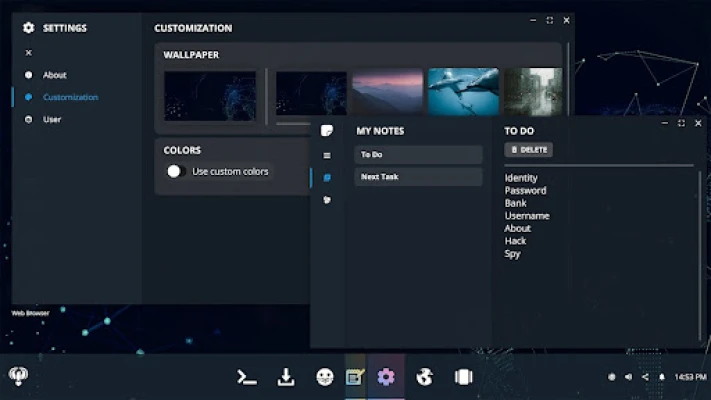Click the Notes window vertical scrollbar
The width and height of the screenshot is (711, 400).
tap(701, 255)
